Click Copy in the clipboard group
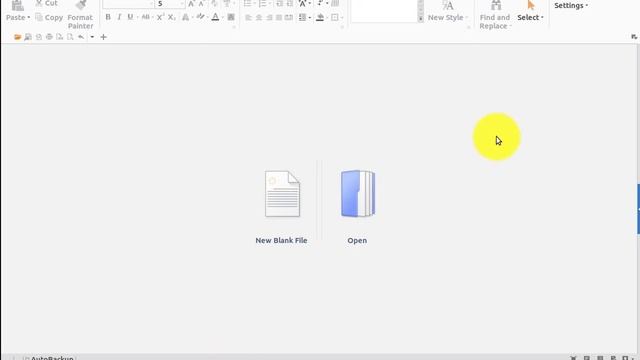The width and height of the screenshot is (640, 360). point(49,18)
